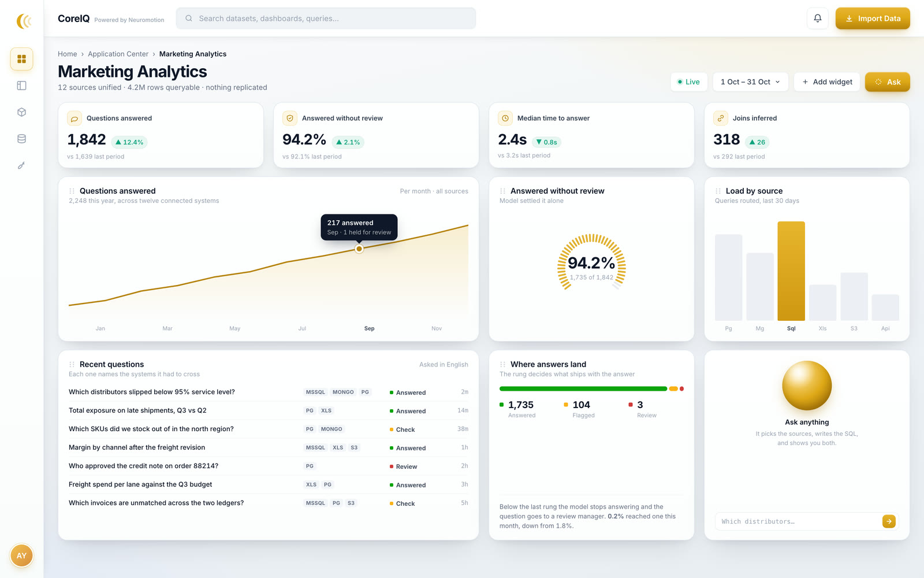The image size is (924, 578).
Task: Click the Median time to answer clock icon
Action: point(505,118)
